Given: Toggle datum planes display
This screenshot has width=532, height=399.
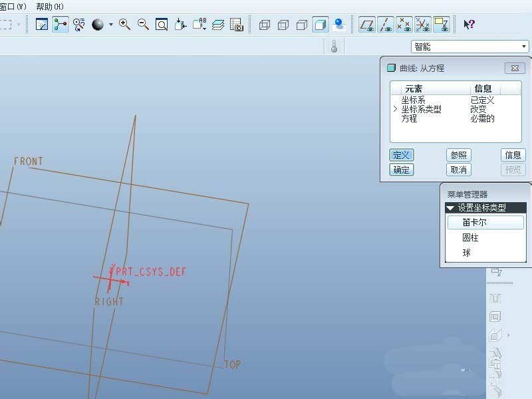Looking at the screenshot, I should coord(367,25).
